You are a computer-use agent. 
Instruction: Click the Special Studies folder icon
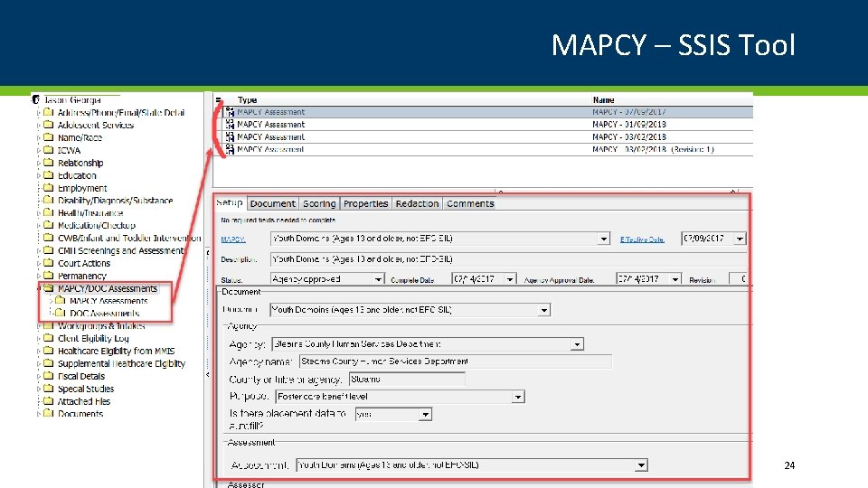pos(49,389)
